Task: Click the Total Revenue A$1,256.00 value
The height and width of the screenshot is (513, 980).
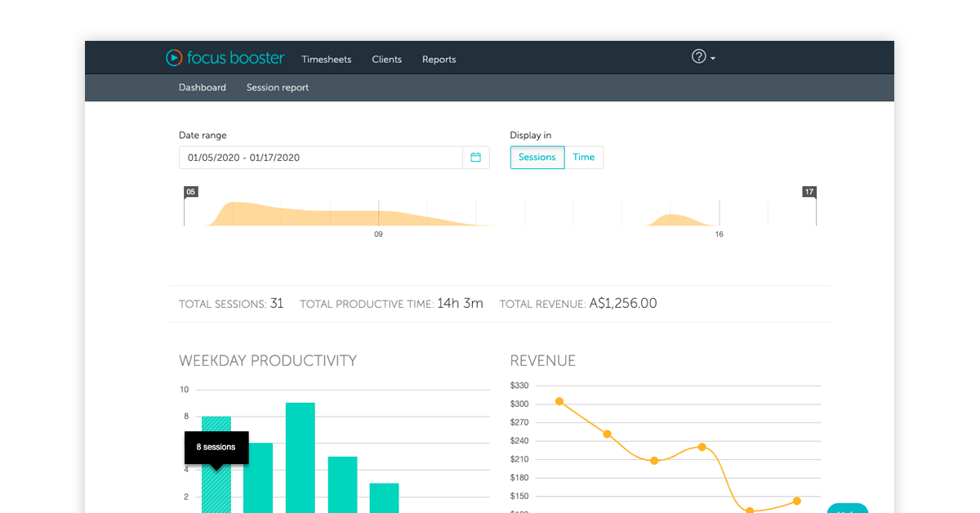Action: [x=623, y=304]
